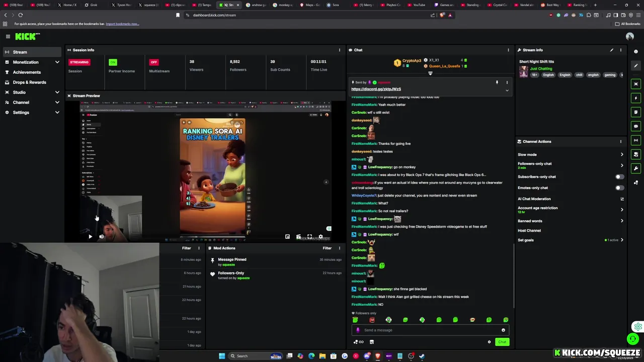Open the discord.gg pinned link
This screenshot has height=362, width=644.
pos(376,89)
